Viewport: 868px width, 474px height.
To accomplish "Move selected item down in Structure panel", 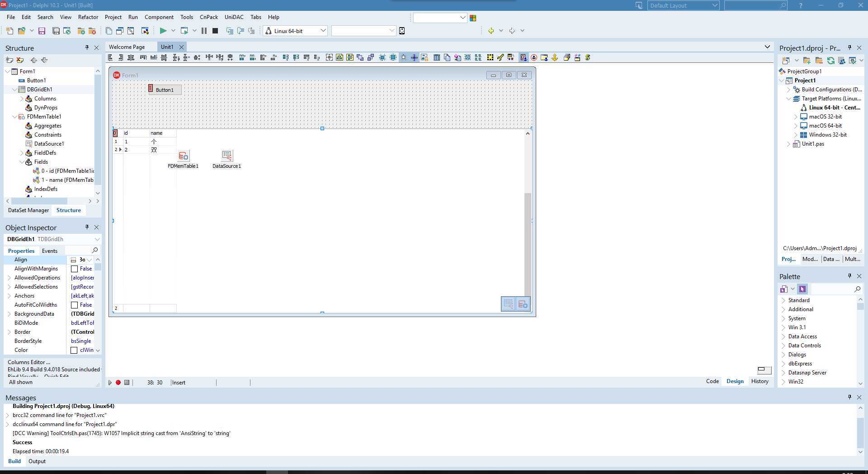I will pos(44,60).
